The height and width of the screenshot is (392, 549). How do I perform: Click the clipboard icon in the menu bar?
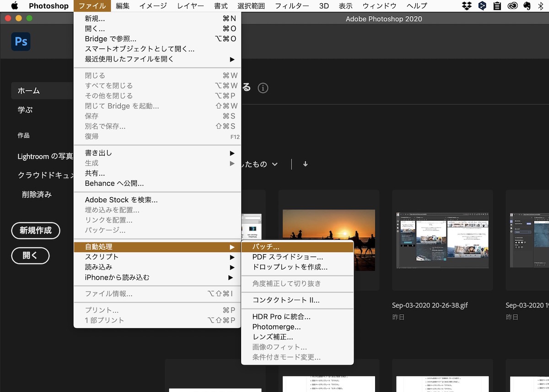tap(497, 6)
